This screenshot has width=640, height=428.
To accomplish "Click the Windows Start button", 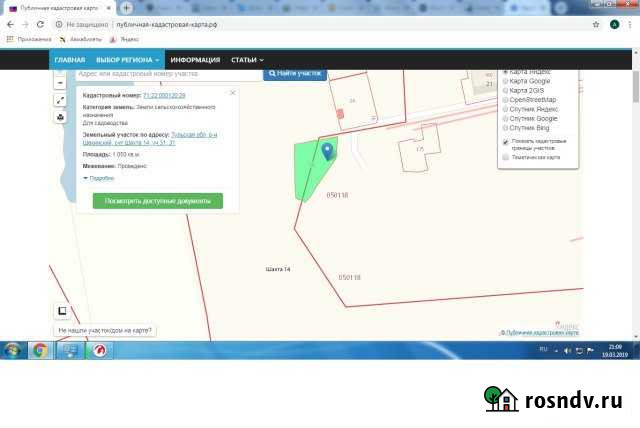I will pyautogui.click(x=12, y=350).
